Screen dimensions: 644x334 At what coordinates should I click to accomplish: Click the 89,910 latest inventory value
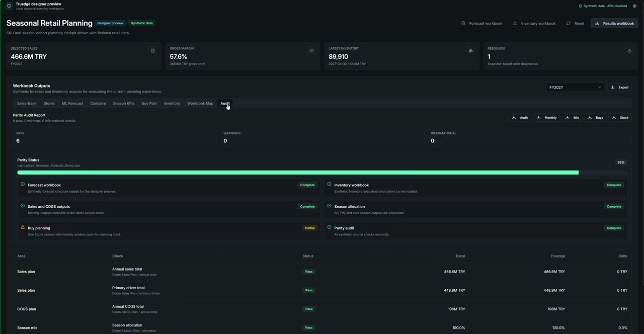(338, 57)
